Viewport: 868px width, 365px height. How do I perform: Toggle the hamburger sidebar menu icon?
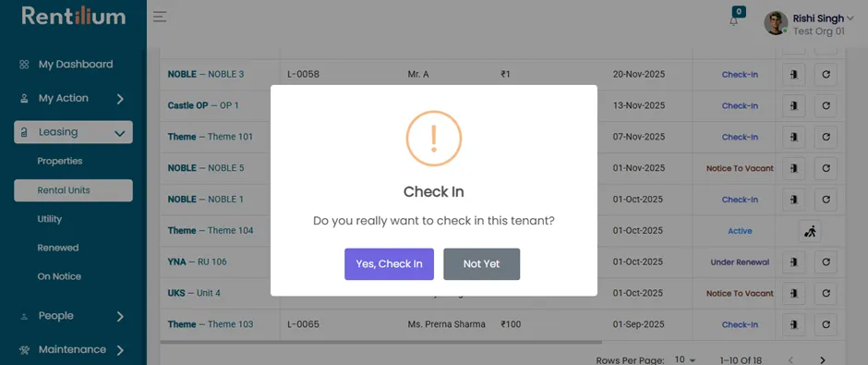[x=160, y=17]
